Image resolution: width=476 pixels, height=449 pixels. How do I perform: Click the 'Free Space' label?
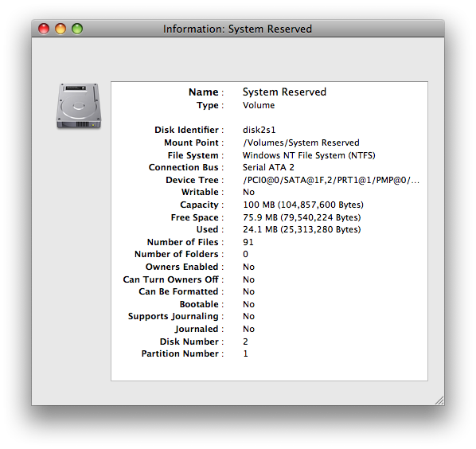(195, 217)
